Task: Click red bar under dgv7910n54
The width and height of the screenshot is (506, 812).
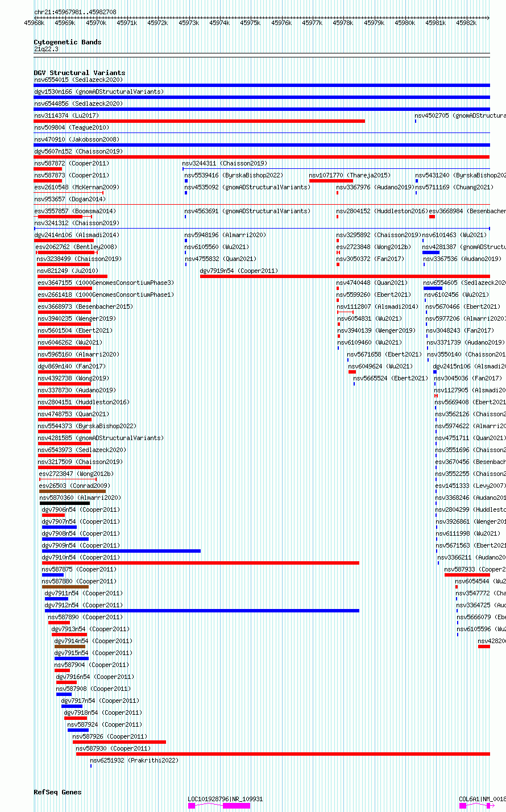Action: (x=201, y=563)
